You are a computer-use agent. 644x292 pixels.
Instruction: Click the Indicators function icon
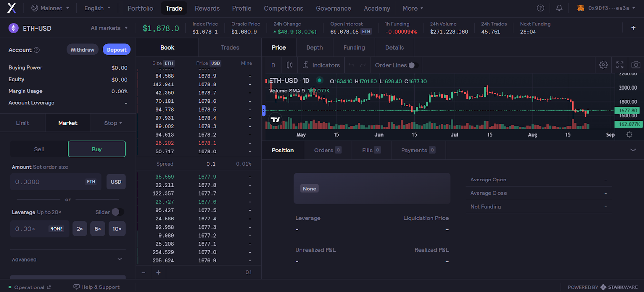point(306,65)
